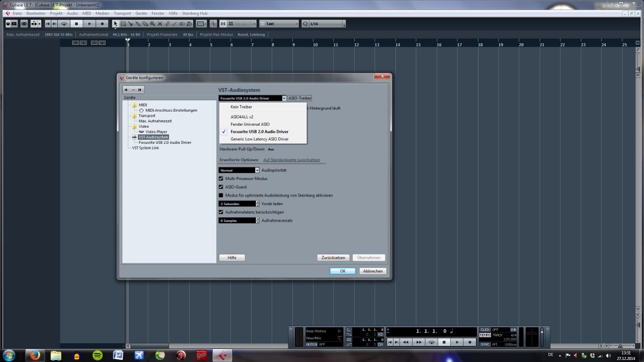
Task: Toggle the CLICK metronome button
Action: pos(485,330)
